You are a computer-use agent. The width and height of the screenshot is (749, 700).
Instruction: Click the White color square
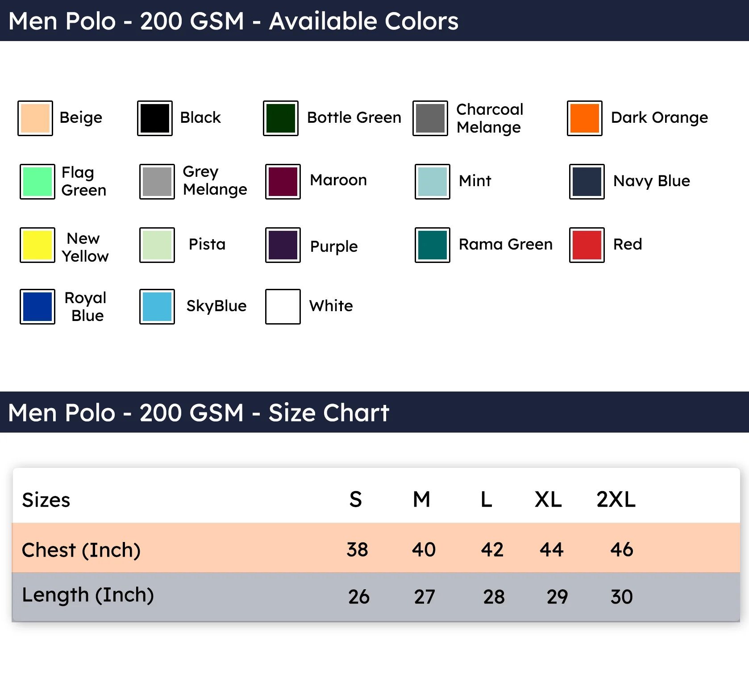(283, 307)
